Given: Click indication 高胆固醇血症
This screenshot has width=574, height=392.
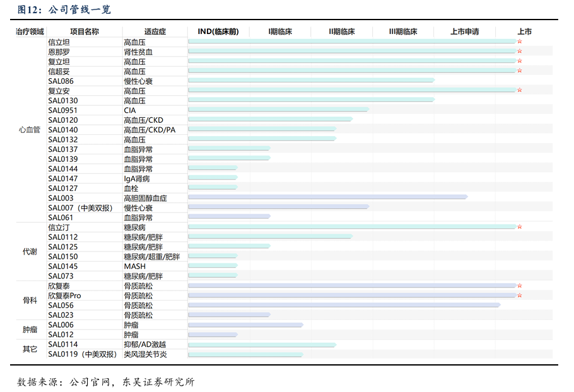Looking at the screenshot, I should pos(145,198).
